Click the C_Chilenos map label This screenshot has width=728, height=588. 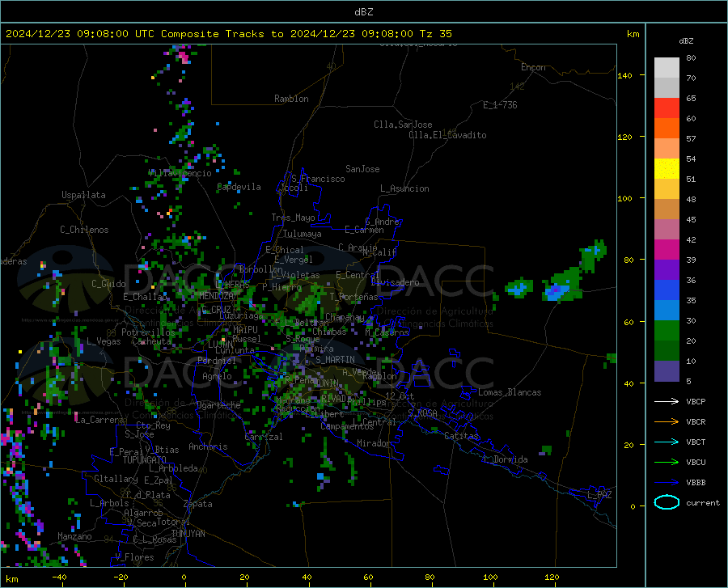click(x=84, y=230)
